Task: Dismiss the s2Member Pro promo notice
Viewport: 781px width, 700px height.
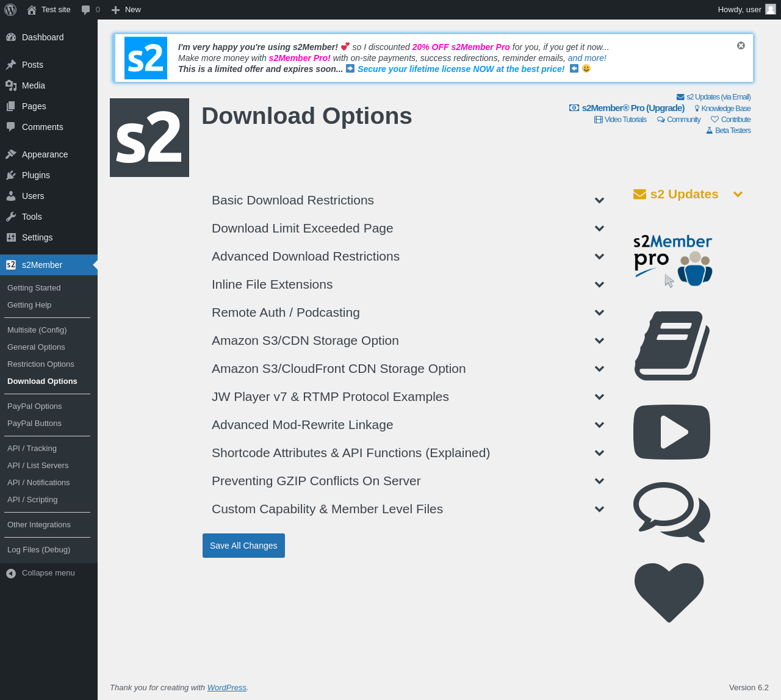Action: (x=741, y=46)
